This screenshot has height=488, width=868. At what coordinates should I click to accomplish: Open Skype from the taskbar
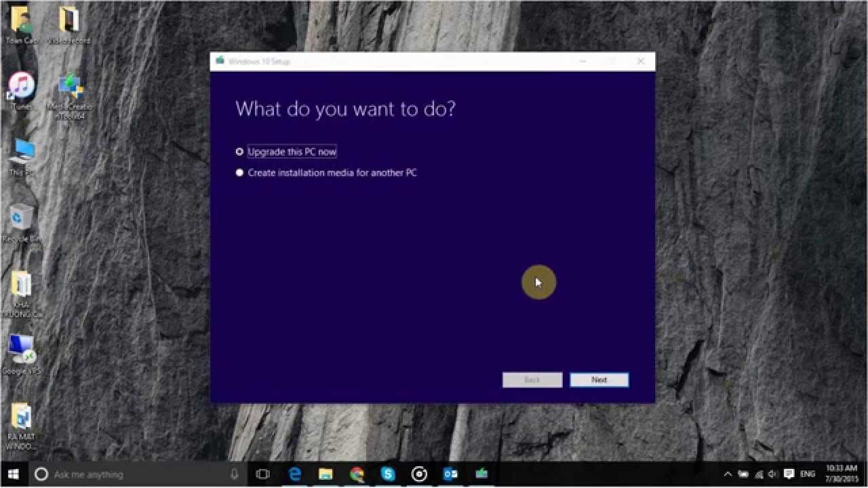(388, 474)
